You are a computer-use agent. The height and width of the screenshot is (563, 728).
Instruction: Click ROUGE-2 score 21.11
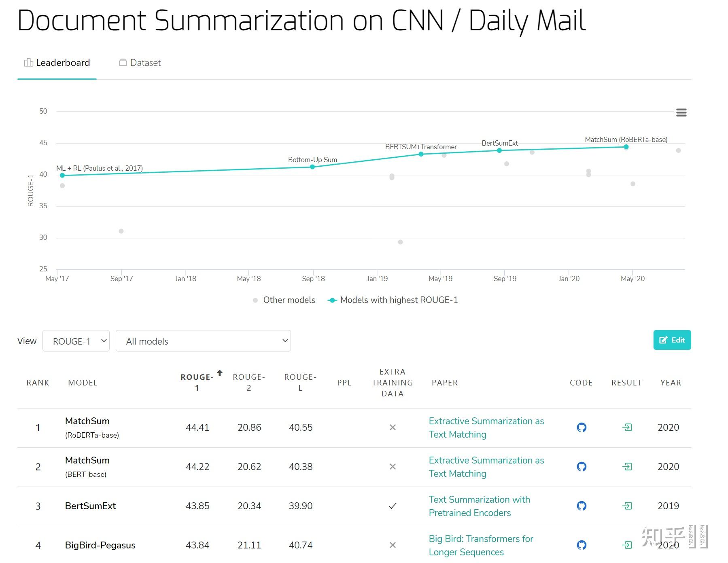[249, 545]
